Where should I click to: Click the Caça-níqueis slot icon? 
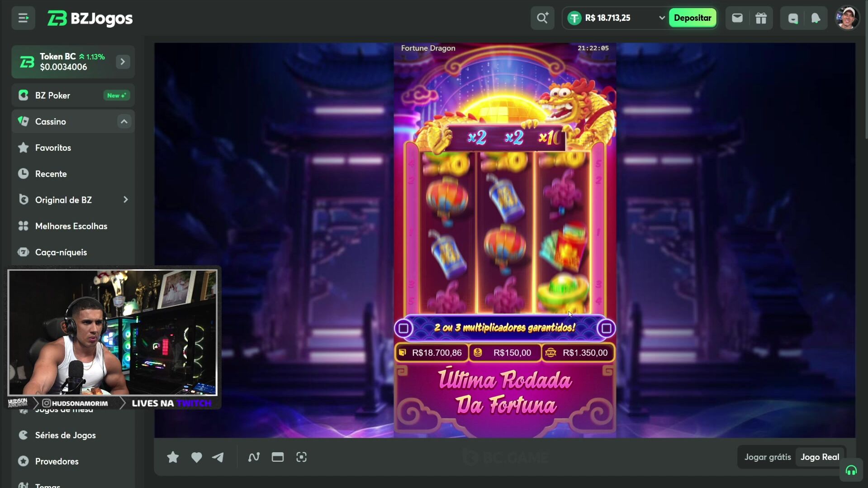pos(23,252)
